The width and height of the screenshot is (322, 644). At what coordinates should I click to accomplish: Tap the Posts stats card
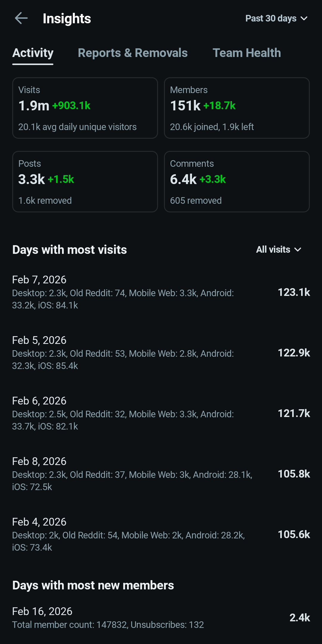(x=85, y=182)
